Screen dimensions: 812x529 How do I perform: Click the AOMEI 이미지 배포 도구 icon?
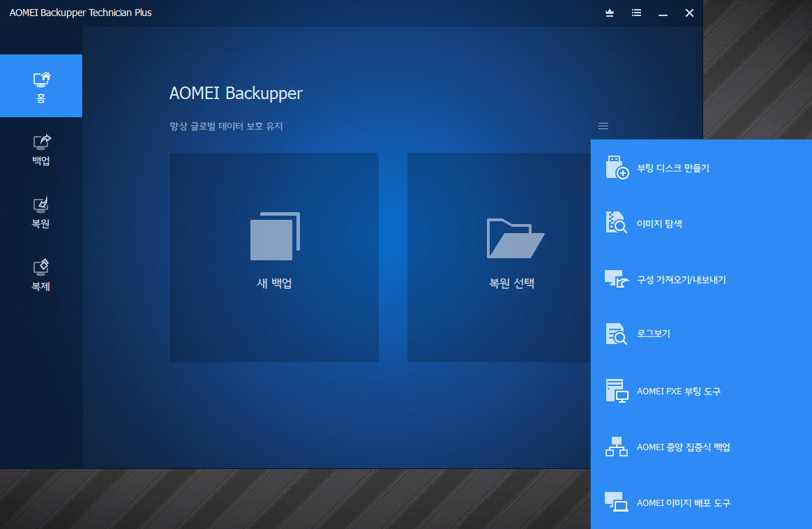(616, 502)
